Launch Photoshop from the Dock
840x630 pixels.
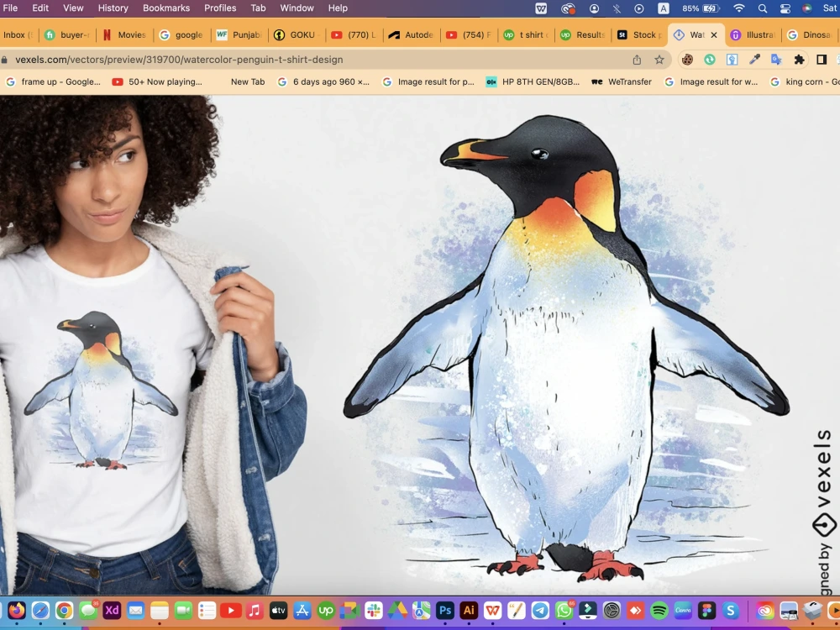coord(444,610)
